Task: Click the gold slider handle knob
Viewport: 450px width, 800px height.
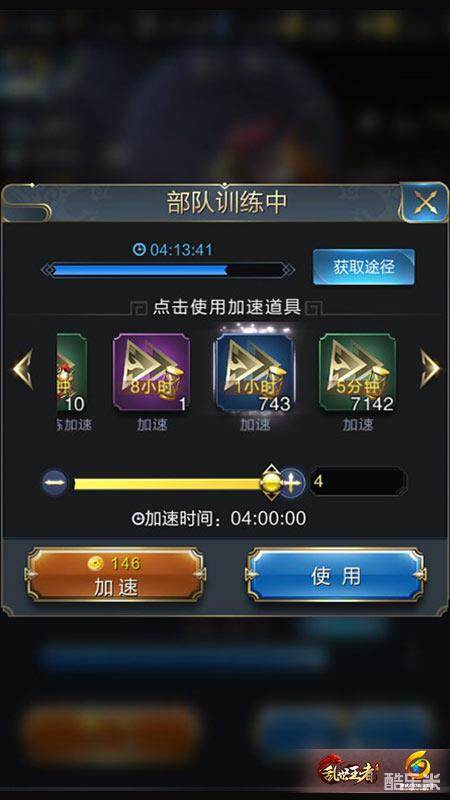Action: (271, 482)
